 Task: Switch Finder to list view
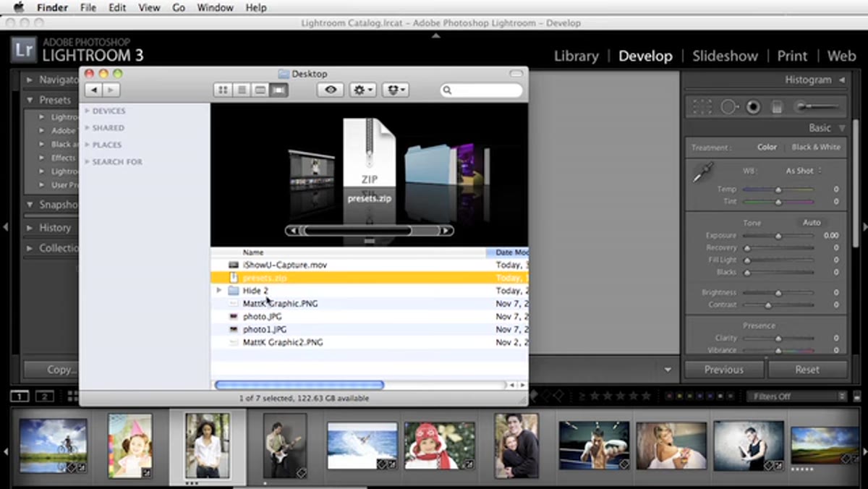click(x=242, y=90)
